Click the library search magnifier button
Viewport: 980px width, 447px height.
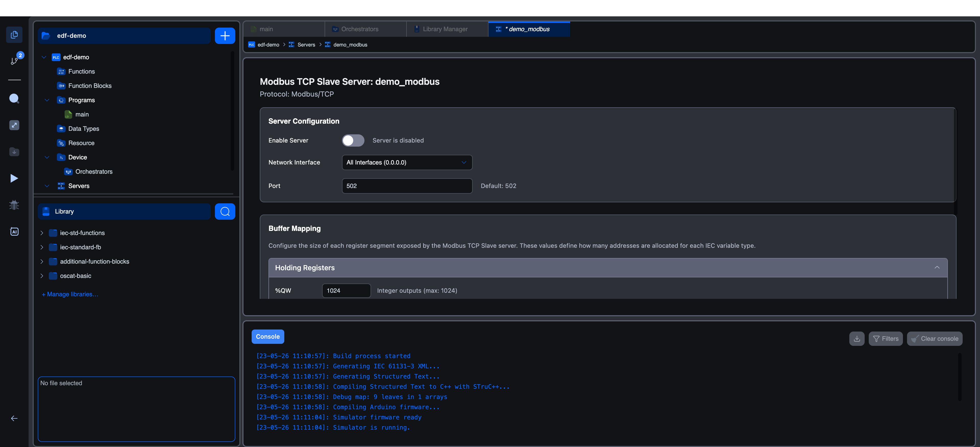225,212
